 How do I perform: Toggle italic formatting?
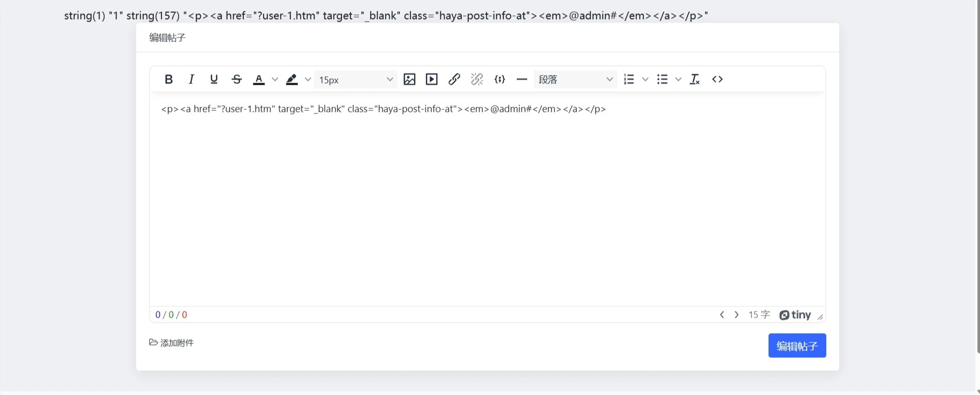(x=191, y=79)
